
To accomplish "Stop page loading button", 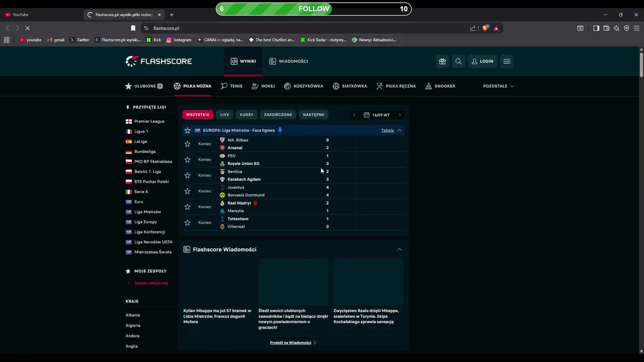I will pyautogui.click(x=27, y=28).
